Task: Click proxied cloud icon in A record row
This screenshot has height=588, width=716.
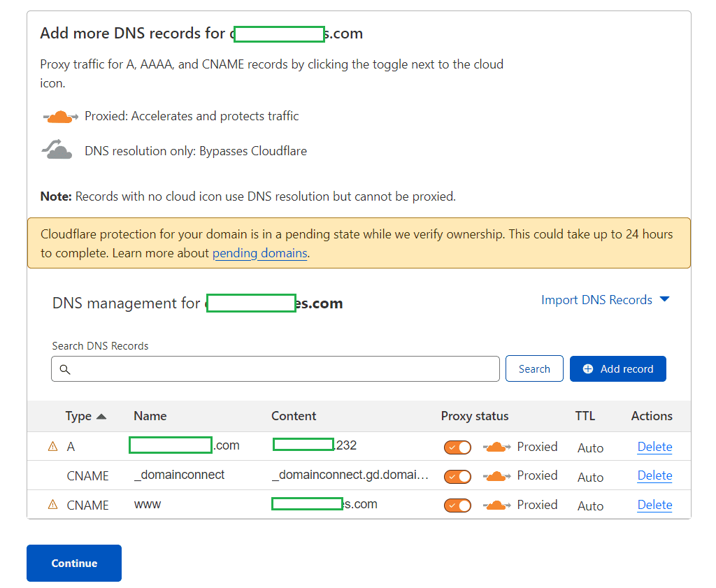Action: pyautogui.click(x=497, y=447)
